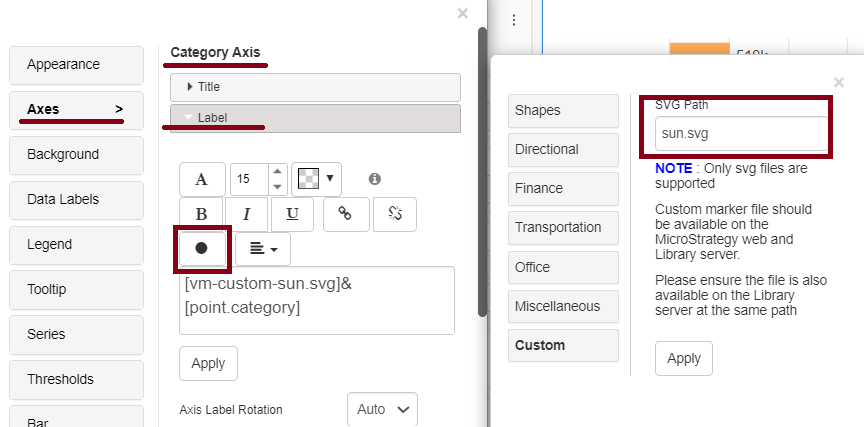864x427 pixels.
Task: Click the font style 'A' button
Action: (202, 180)
